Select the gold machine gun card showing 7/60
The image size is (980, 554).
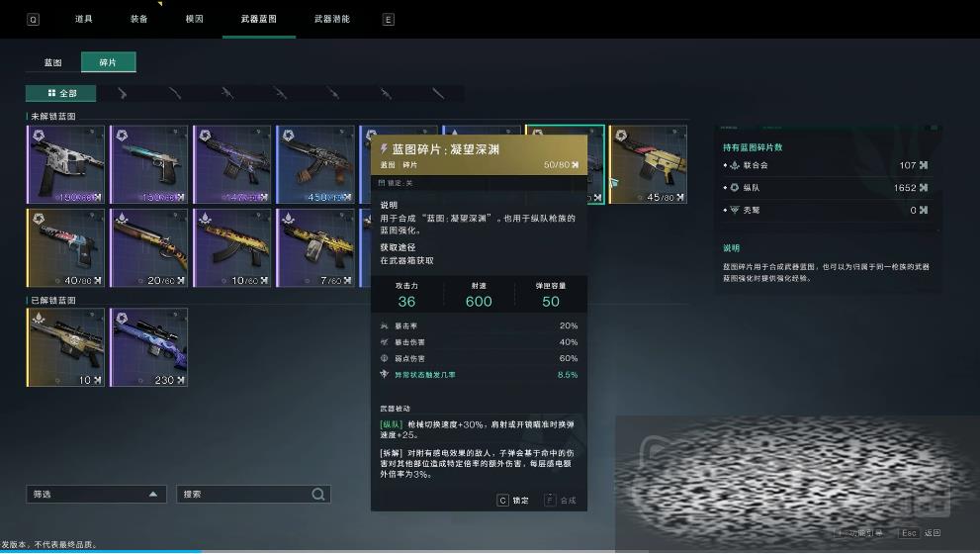click(315, 248)
